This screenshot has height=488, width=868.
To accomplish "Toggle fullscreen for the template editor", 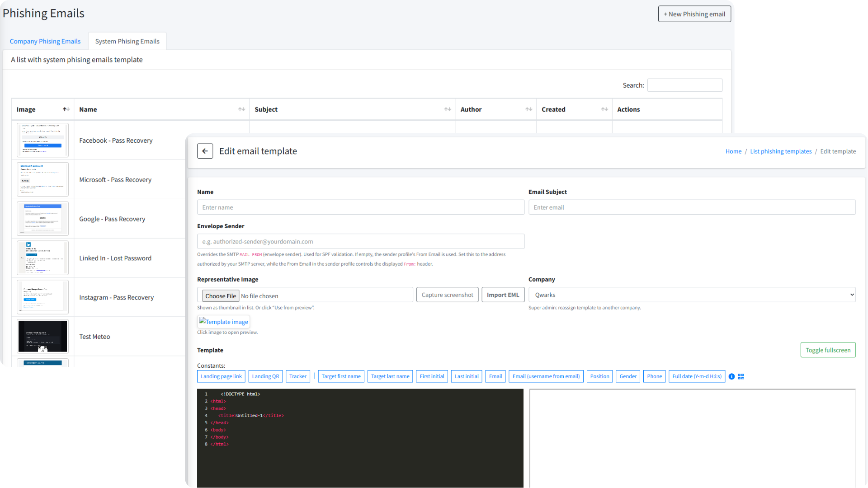I will click(827, 350).
